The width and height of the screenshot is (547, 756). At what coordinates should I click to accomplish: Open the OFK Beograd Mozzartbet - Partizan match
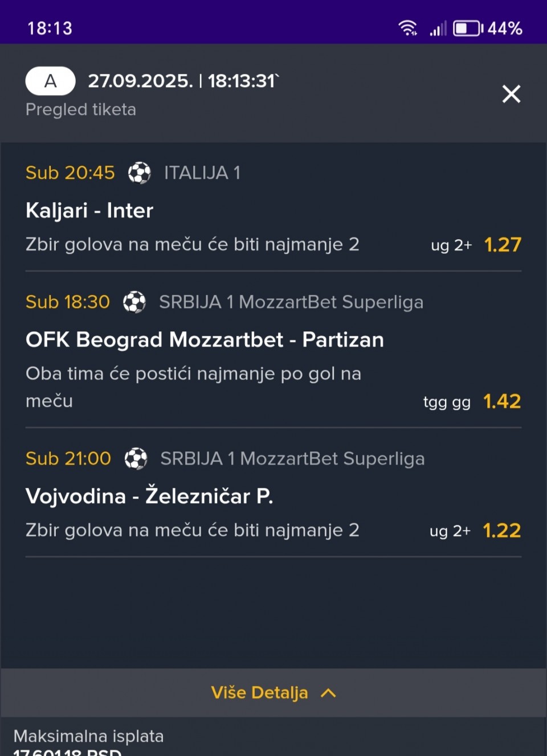coord(205,340)
